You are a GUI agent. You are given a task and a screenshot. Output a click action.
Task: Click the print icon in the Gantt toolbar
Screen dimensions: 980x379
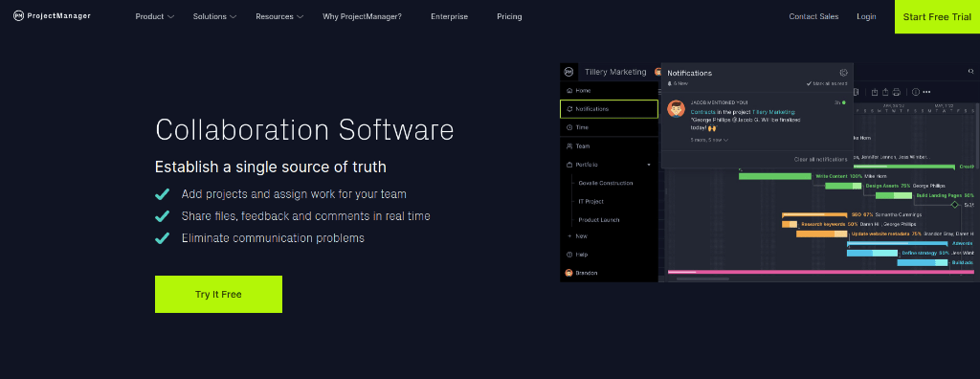click(x=896, y=92)
